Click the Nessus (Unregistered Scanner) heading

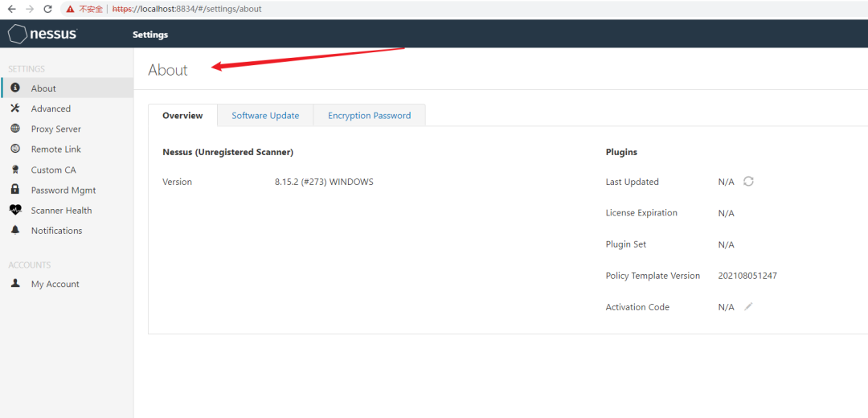pyautogui.click(x=227, y=152)
